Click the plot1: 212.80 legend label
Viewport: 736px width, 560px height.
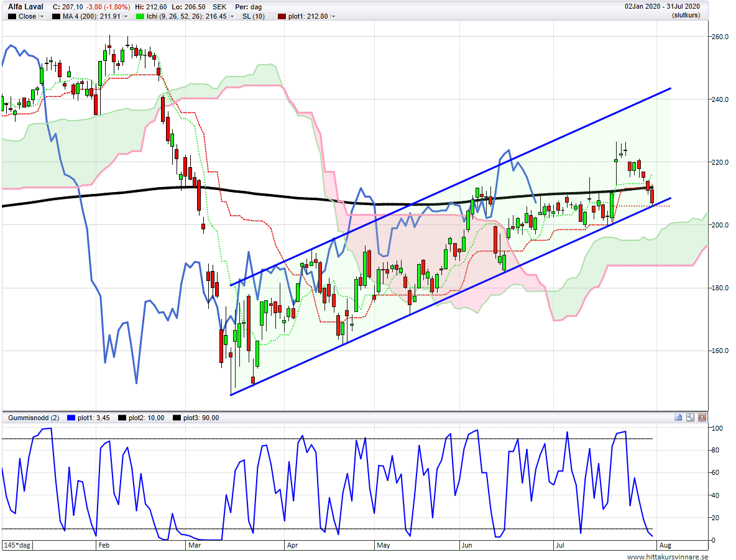pos(308,16)
